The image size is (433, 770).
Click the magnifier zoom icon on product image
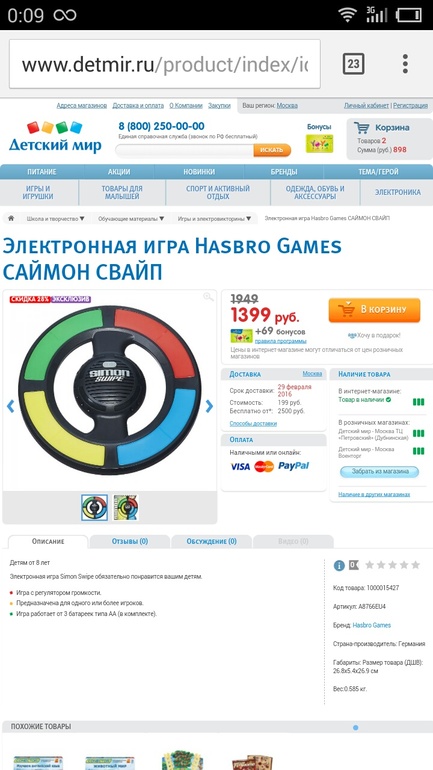pyautogui.click(x=209, y=297)
